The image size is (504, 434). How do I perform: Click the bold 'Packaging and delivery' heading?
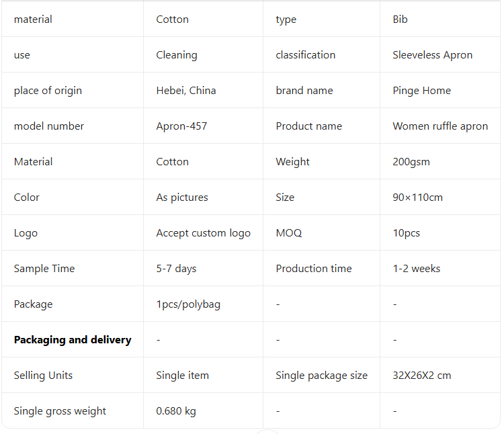point(73,340)
